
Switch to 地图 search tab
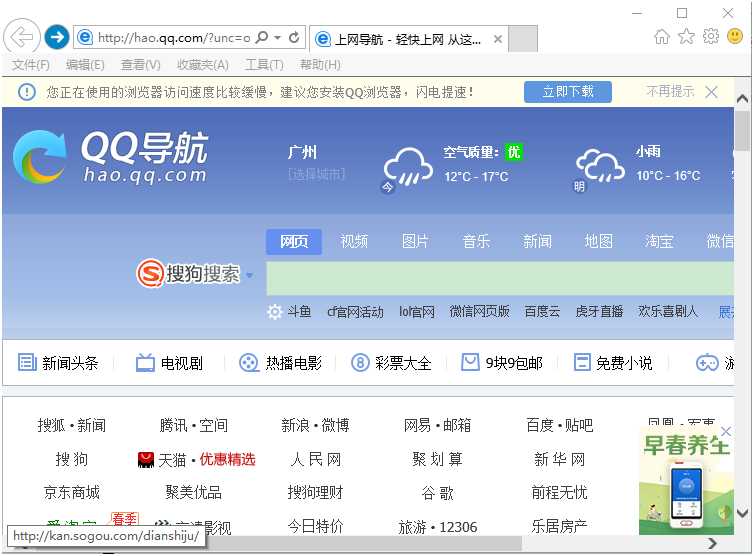tap(598, 241)
